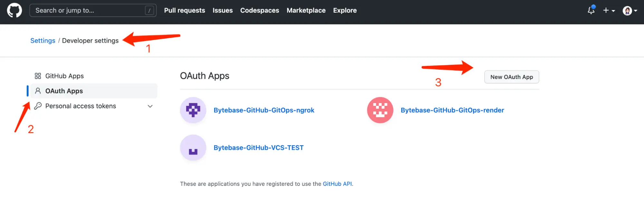The height and width of the screenshot is (204, 644).
Task: Focus the Search or jump to field
Action: pyautogui.click(x=93, y=10)
